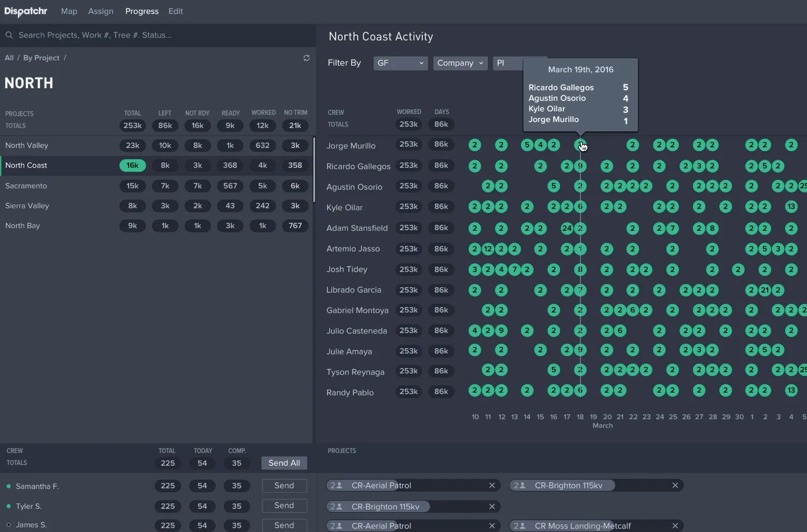Click the 242 worked badge for Sierra Valley
The image size is (807, 532).
pos(263,205)
